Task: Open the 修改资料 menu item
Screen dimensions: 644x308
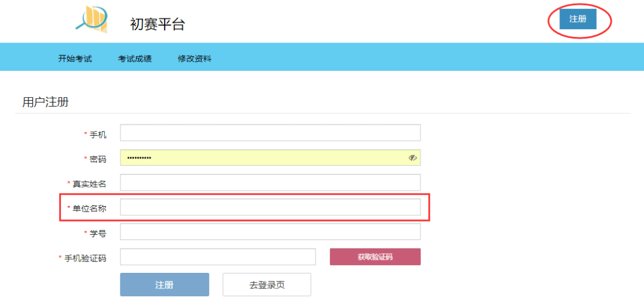Action: click(194, 58)
